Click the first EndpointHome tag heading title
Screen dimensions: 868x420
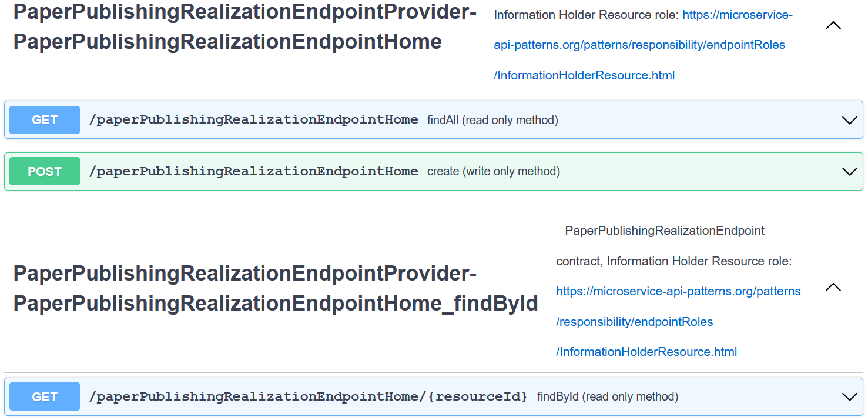click(244, 26)
